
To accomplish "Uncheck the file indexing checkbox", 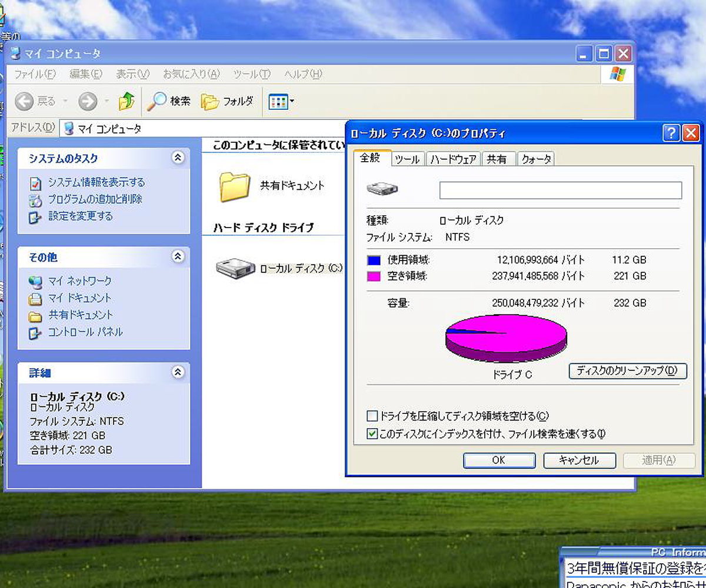I will tap(372, 434).
